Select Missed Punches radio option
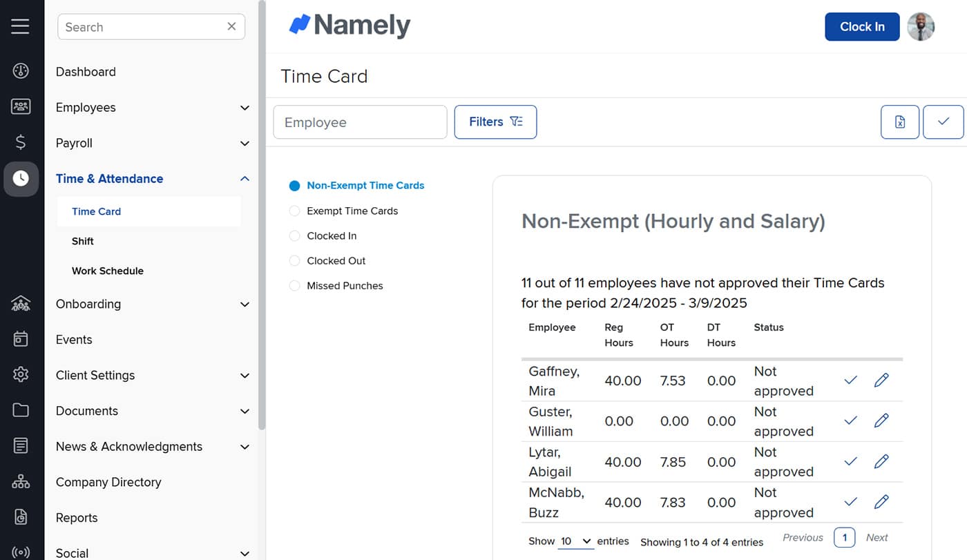 click(x=295, y=286)
